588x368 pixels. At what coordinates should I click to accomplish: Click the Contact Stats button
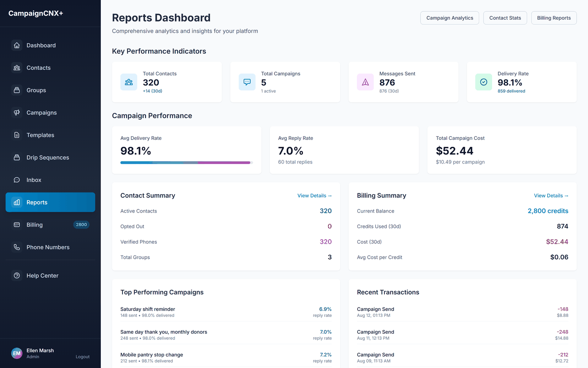pyautogui.click(x=505, y=18)
